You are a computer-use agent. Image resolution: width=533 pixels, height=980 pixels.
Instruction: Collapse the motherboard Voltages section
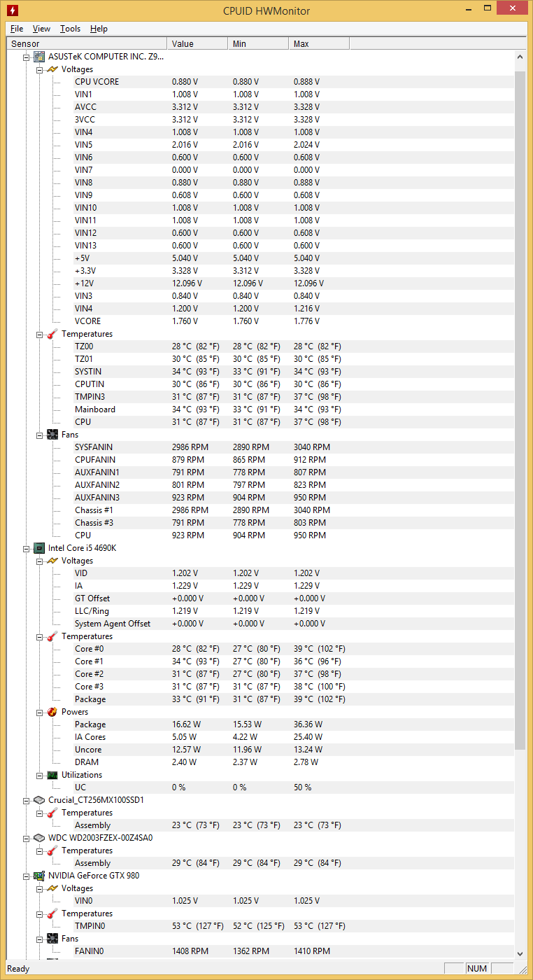(x=40, y=69)
